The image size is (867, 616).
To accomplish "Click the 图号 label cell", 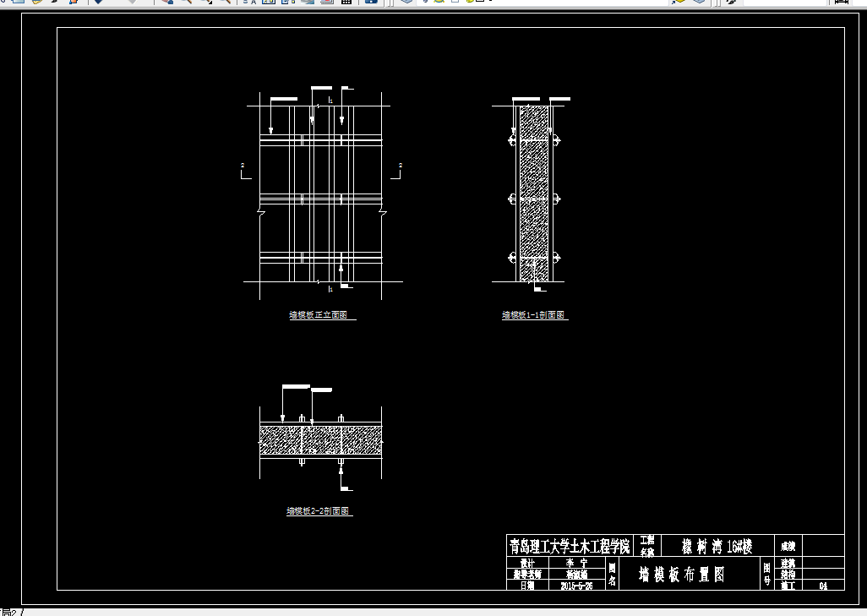I will [767, 574].
